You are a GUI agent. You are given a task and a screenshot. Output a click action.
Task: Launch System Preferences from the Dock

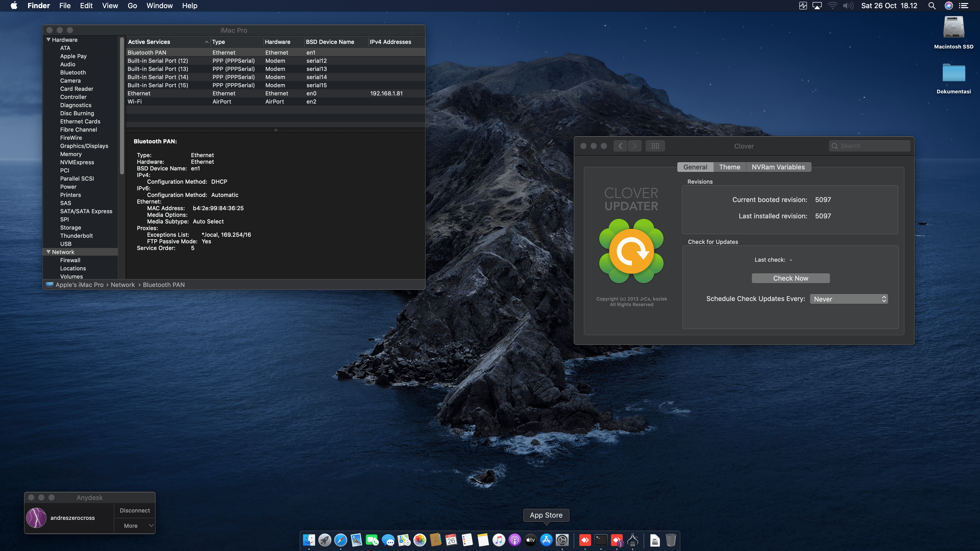click(x=563, y=540)
